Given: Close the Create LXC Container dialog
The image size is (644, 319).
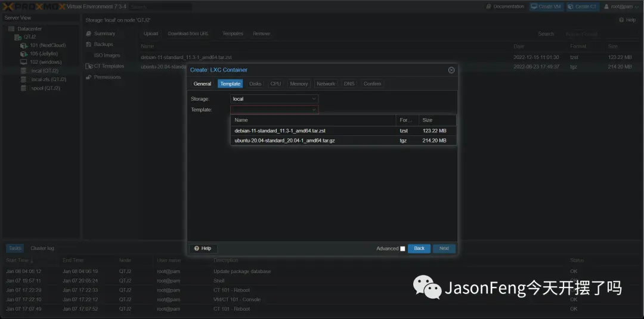Looking at the screenshot, I should tap(451, 70).
